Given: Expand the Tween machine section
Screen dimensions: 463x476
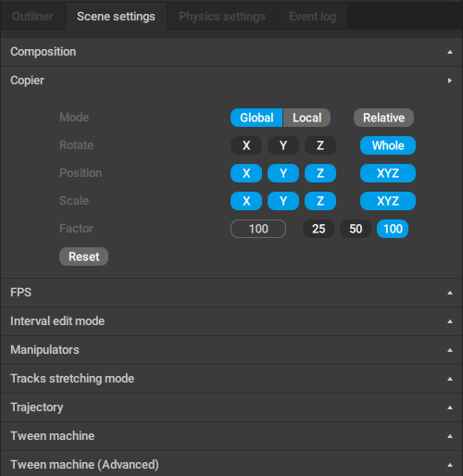Looking at the screenshot, I should point(231,436).
